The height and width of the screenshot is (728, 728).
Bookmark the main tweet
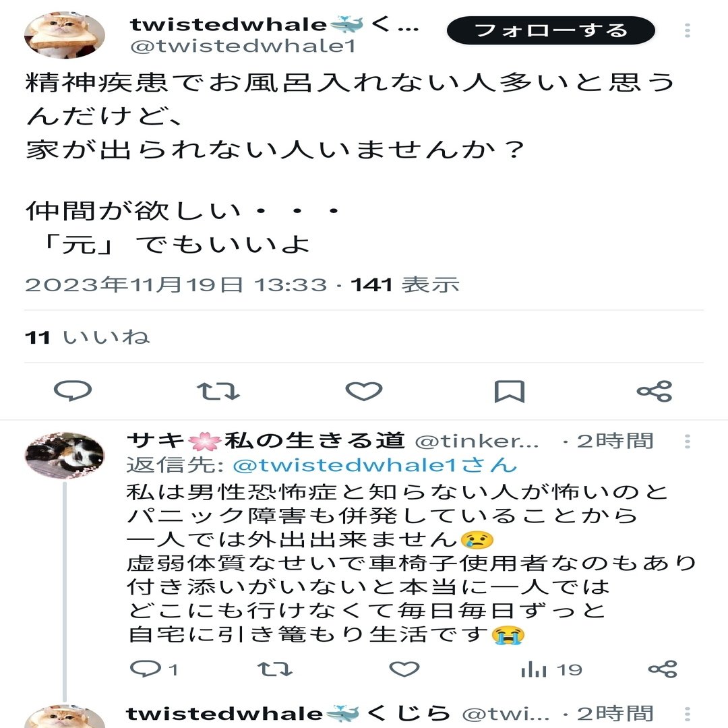click(x=510, y=392)
